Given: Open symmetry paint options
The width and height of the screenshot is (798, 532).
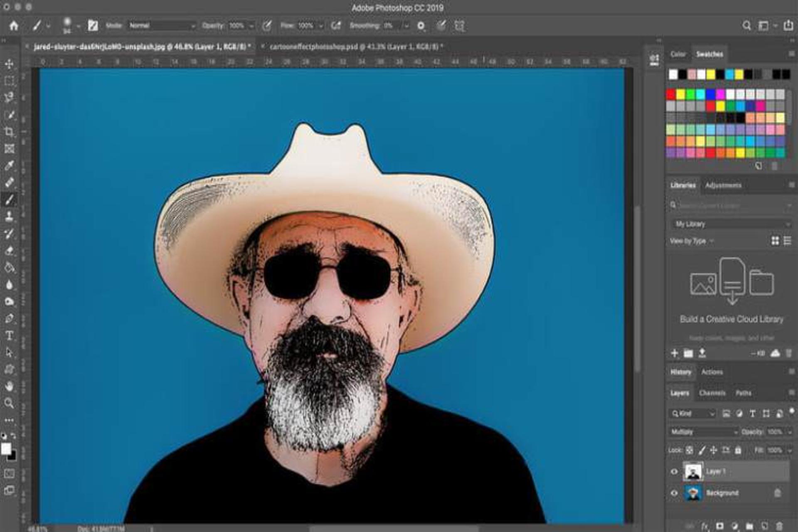Looking at the screenshot, I should 459,26.
